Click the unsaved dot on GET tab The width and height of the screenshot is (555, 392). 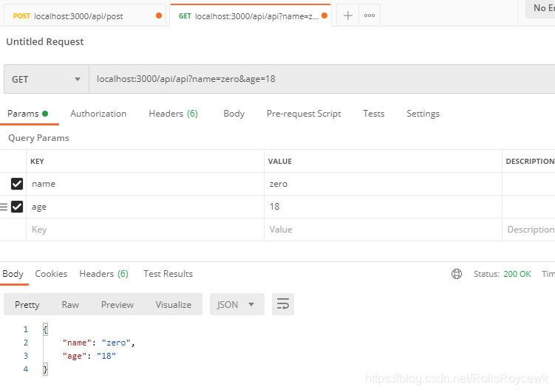coord(324,16)
